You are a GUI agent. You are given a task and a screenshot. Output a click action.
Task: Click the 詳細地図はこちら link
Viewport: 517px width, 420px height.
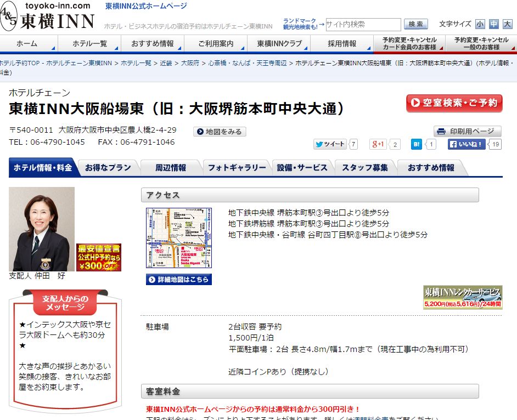pyautogui.click(x=179, y=280)
